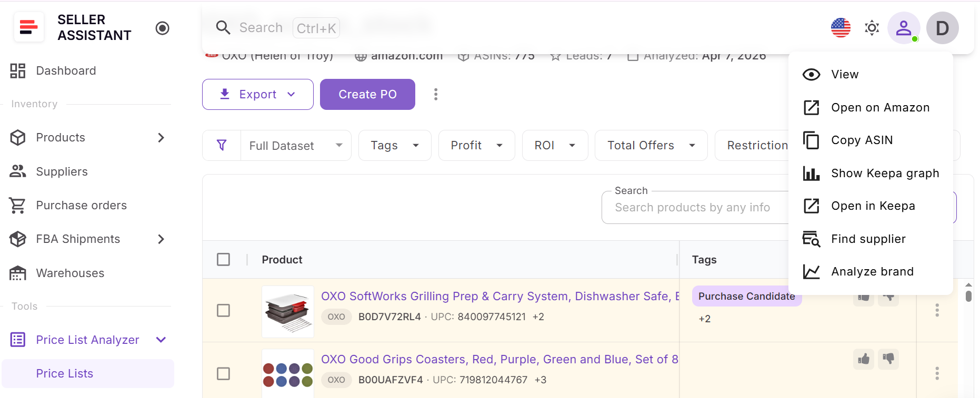This screenshot has width=980, height=398.
Task: Tick the OXO Good Grips Coasters checkbox
Action: 224,374
